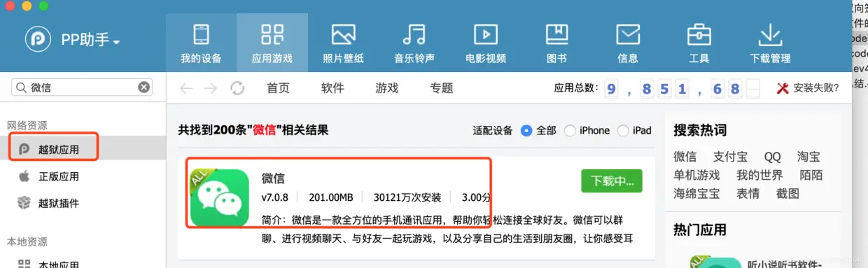Viewport: 868px width, 268px height.
Task: Search hot keyword 单机游戏
Action: (696, 175)
